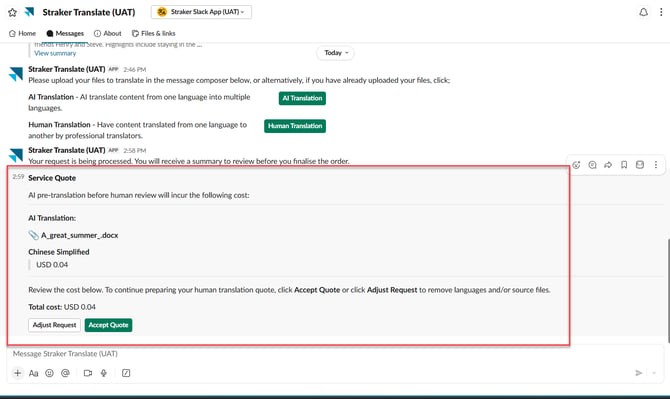Open the About tab
670x399 pixels.
(x=108, y=33)
